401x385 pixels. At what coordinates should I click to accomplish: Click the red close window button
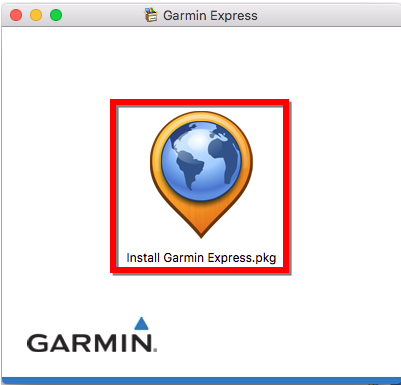coord(16,15)
